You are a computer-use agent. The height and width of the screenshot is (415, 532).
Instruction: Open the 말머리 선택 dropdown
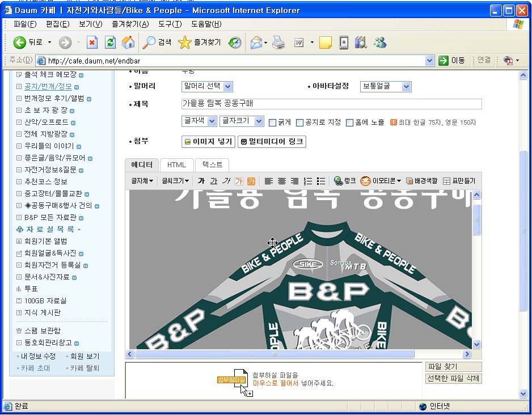pos(207,86)
